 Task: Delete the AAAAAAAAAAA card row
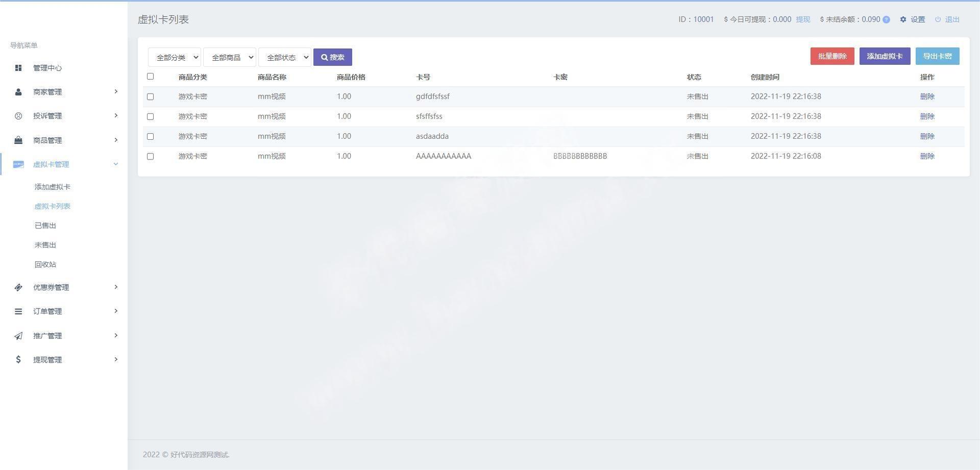click(927, 156)
